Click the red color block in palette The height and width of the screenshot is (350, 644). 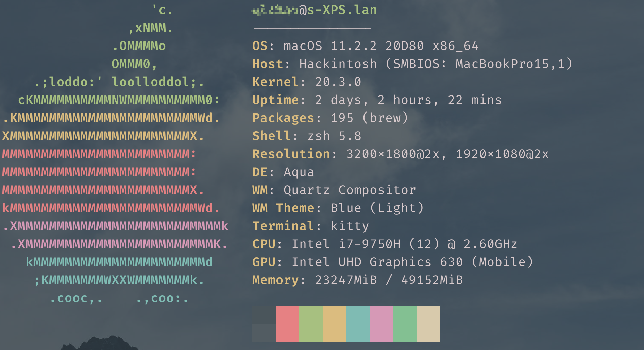pos(287,323)
